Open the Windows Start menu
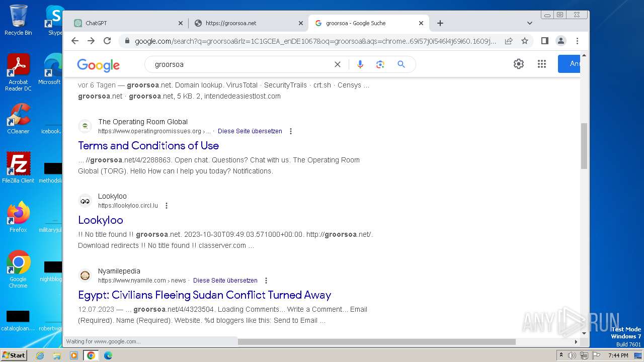644x362 pixels. pyautogui.click(x=14, y=355)
